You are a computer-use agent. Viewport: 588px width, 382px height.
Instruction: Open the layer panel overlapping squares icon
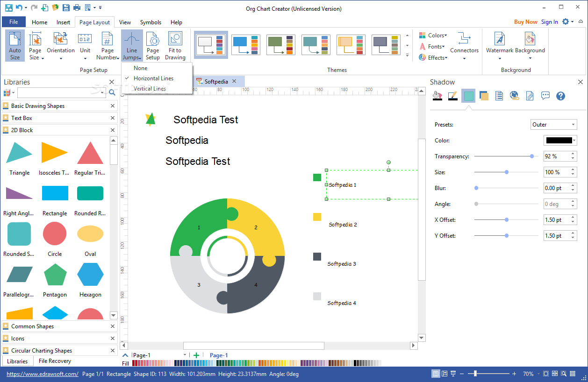click(484, 96)
